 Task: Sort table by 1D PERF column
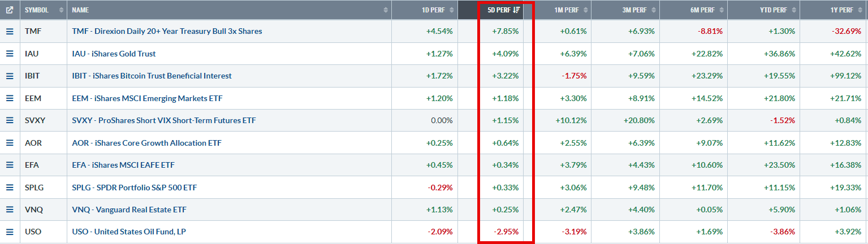tap(424, 10)
